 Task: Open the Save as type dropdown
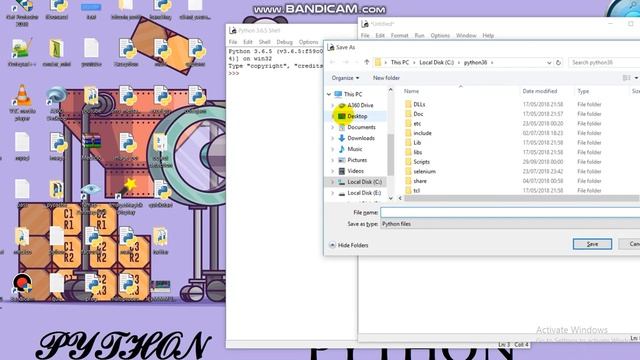click(x=510, y=224)
